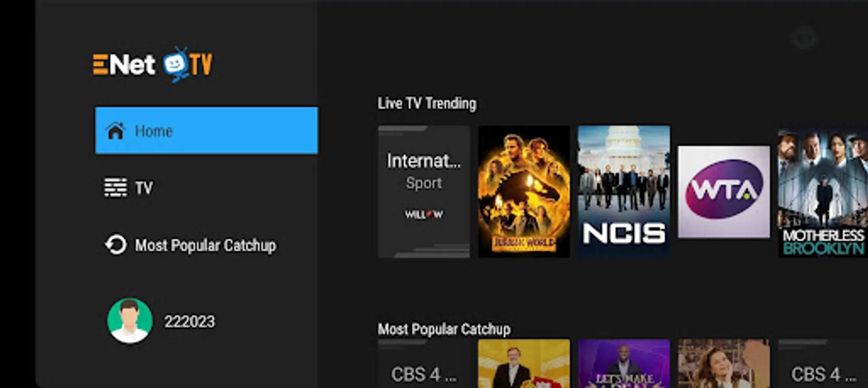Open the user profile avatar
Screen dimensions: 868x388
point(130,321)
